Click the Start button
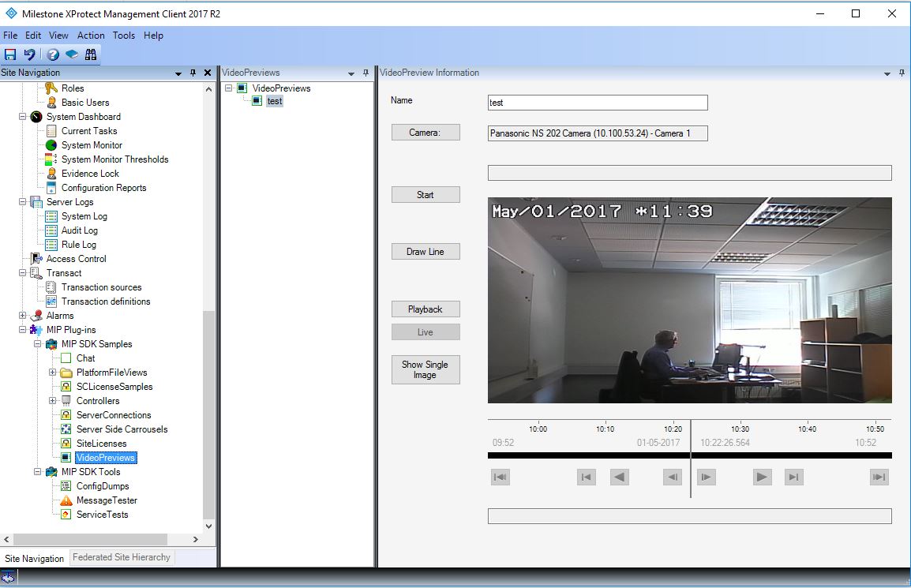 click(426, 195)
